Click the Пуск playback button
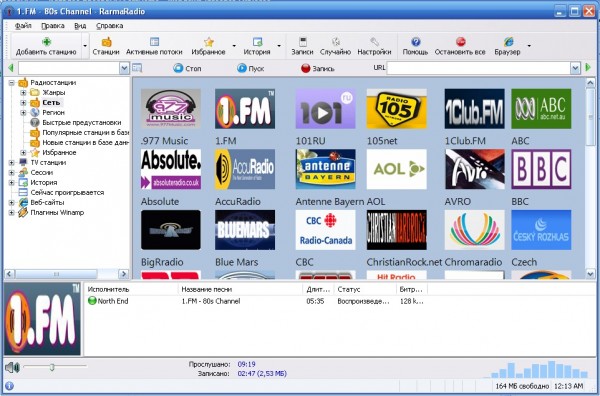The width and height of the screenshot is (600, 396). pyautogui.click(x=250, y=68)
